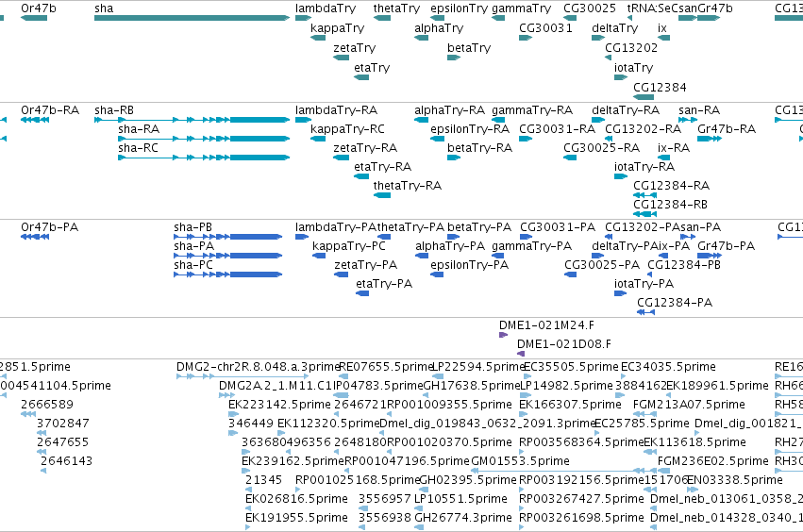Click the etaTry-PA protein
803x532 pixels.
[x=362, y=293]
